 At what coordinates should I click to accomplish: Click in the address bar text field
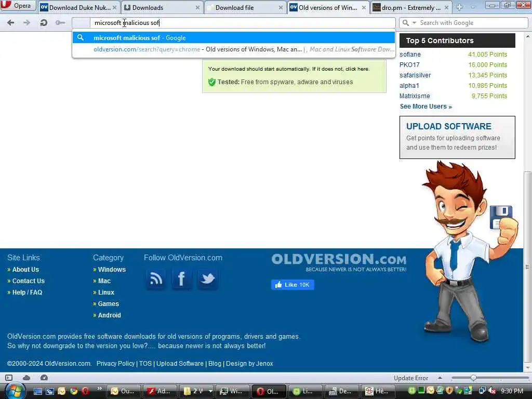pyautogui.click(x=242, y=23)
